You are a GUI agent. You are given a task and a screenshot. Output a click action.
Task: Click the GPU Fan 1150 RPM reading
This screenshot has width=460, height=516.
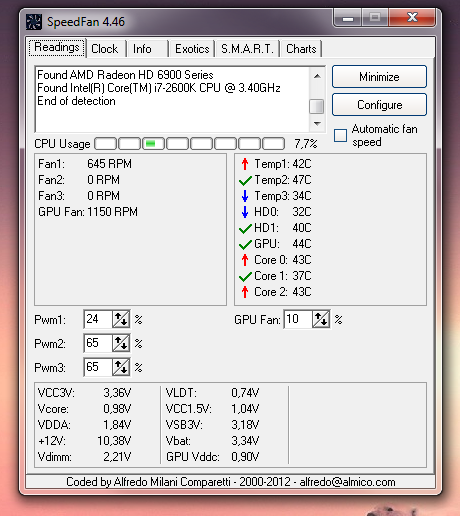pos(88,212)
